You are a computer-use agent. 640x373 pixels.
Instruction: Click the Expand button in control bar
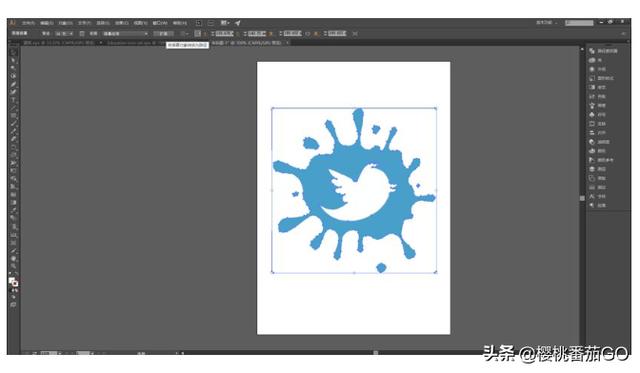coord(164,33)
